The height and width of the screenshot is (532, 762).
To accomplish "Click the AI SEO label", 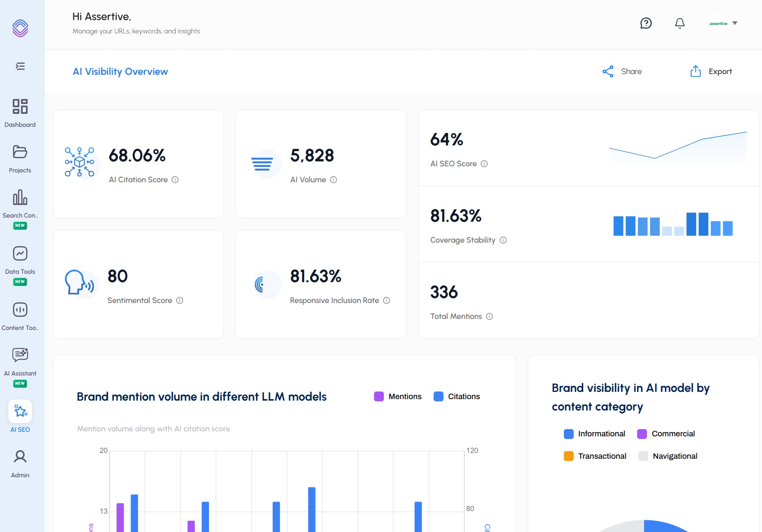I will (20, 429).
